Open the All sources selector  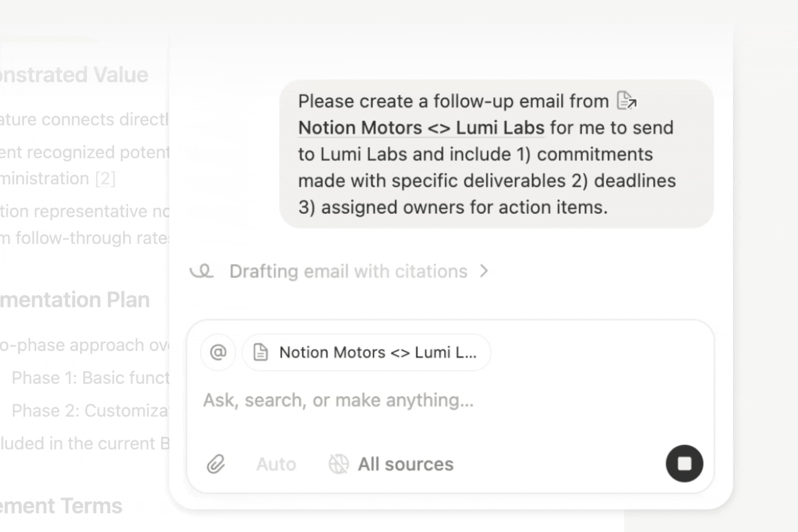click(x=391, y=464)
